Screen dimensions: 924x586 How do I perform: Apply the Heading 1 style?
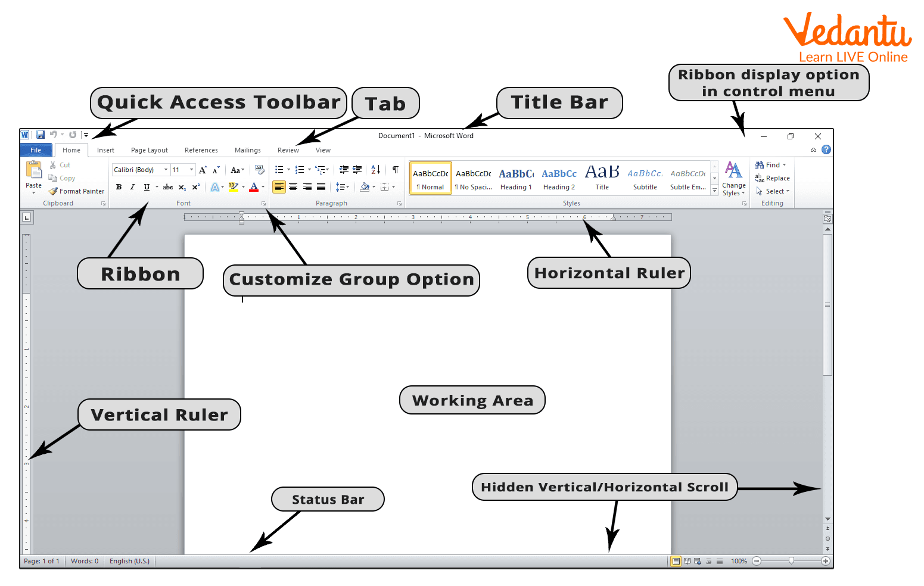click(516, 178)
